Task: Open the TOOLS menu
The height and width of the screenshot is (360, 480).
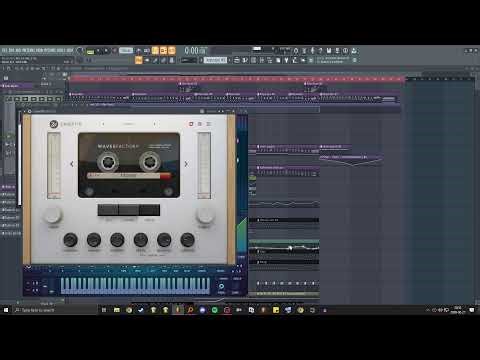Action: (x=61, y=50)
